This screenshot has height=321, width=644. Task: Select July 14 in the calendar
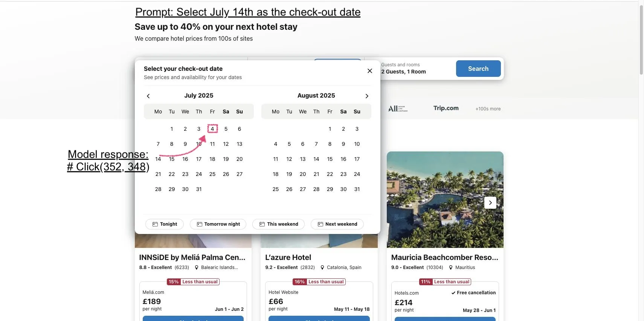coord(158,159)
